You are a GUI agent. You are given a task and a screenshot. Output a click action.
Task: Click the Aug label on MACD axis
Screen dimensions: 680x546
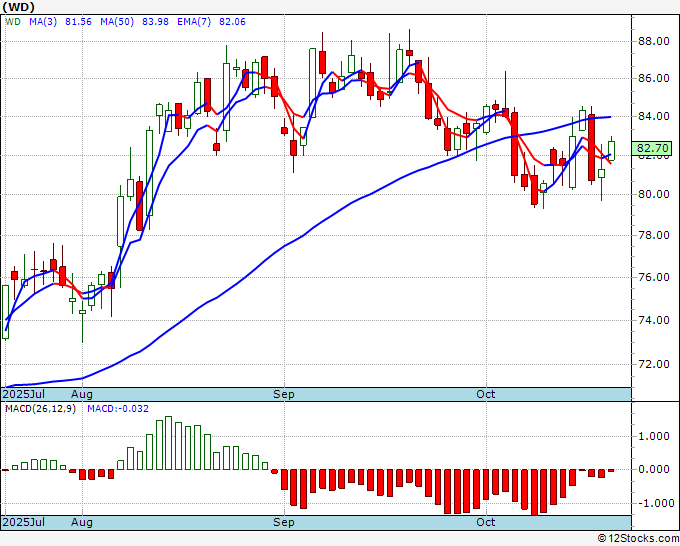[x=82, y=522]
